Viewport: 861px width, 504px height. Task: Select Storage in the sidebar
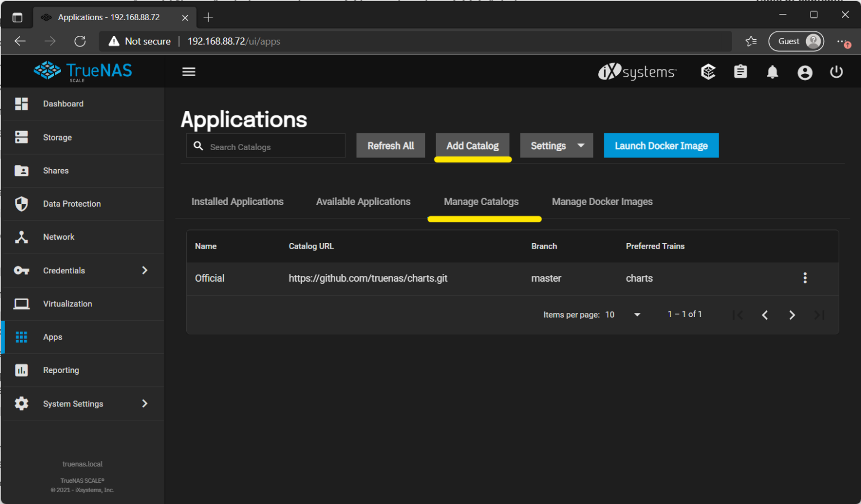tap(57, 137)
